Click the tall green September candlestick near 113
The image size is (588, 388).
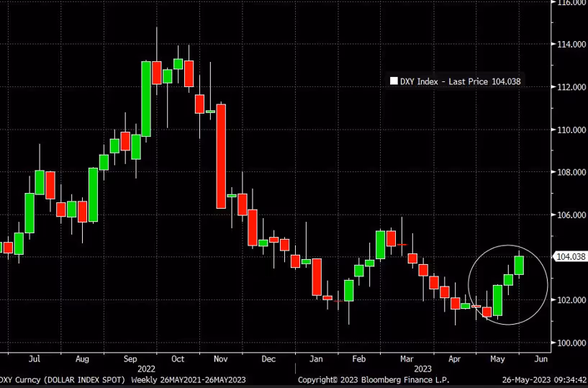coord(146,99)
